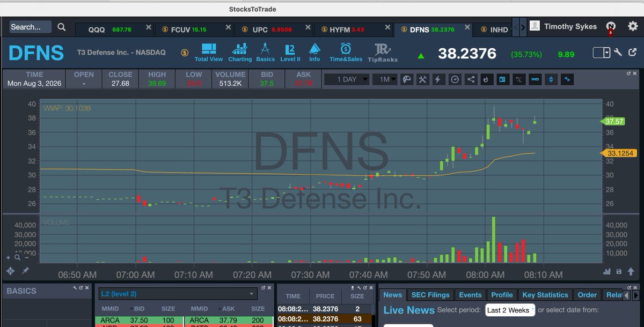Open the Key Statistics tab
The width and height of the screenshot is (644, 327).
coord(545,295)
